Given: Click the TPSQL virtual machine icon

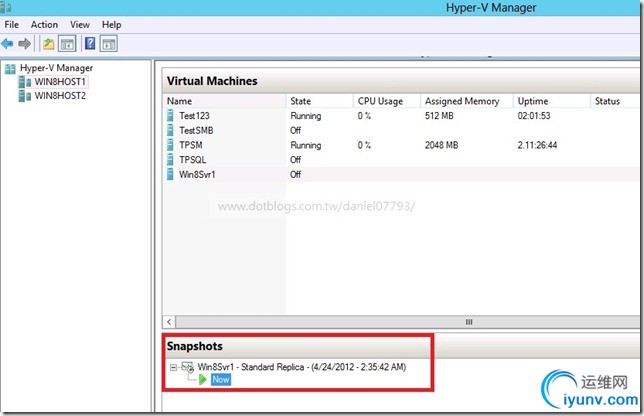Looking at the screenshot, I should point(170,159).
